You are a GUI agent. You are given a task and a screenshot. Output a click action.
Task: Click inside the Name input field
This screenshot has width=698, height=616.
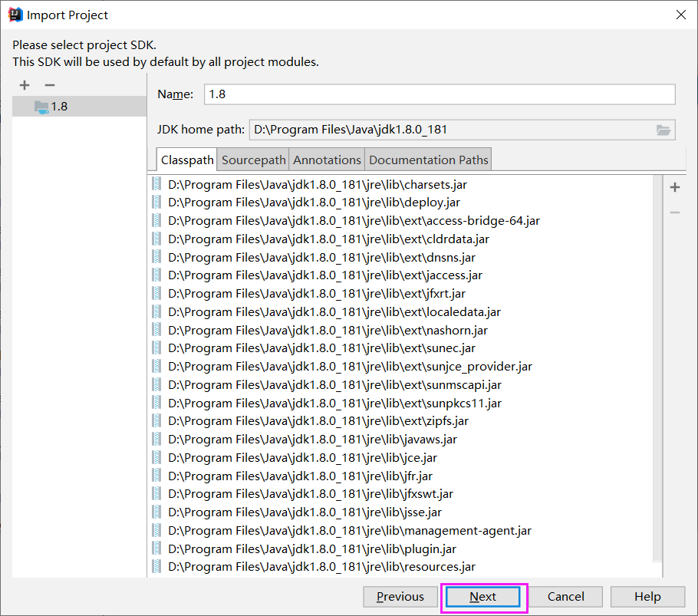pyautogui.click(x=437, y=94)
